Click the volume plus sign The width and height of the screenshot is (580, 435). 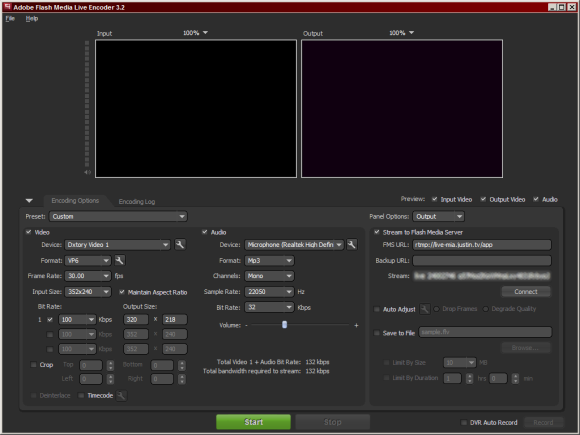pyautogui.click(x=356, y=326)
